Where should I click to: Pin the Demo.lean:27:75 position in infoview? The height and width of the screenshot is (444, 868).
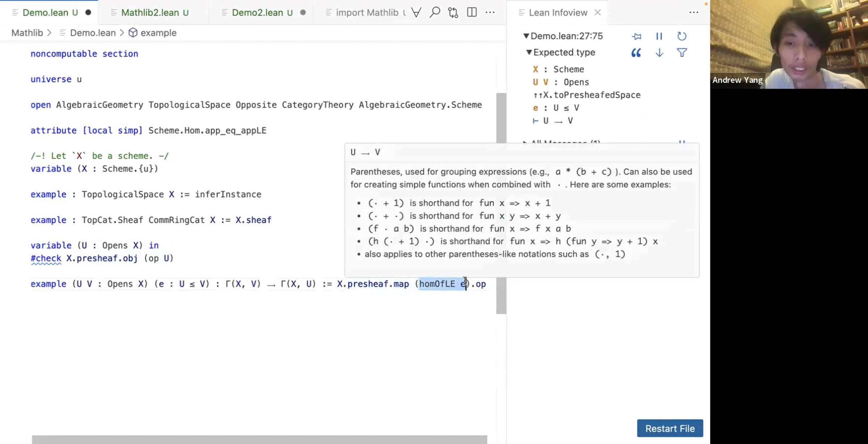(637, 36)
